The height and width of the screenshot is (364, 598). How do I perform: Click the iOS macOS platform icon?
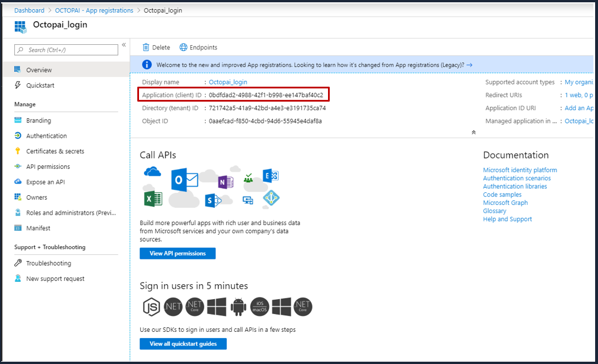[260, 307]
